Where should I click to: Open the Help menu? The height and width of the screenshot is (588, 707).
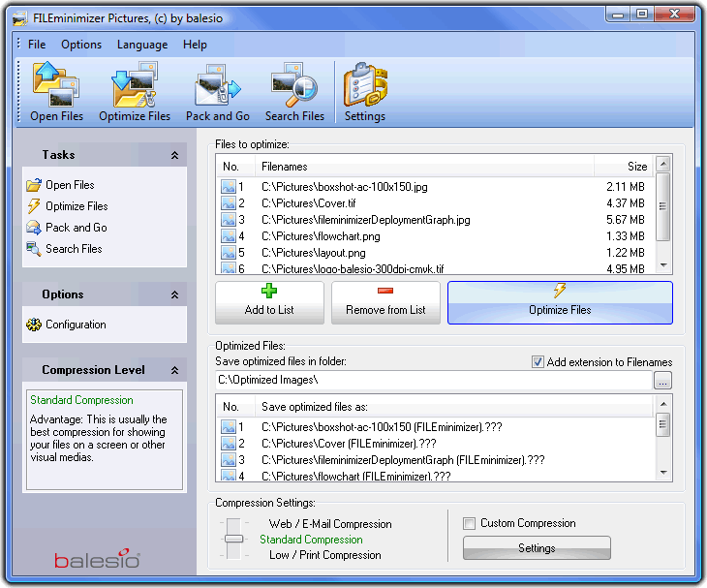point(196,45)
